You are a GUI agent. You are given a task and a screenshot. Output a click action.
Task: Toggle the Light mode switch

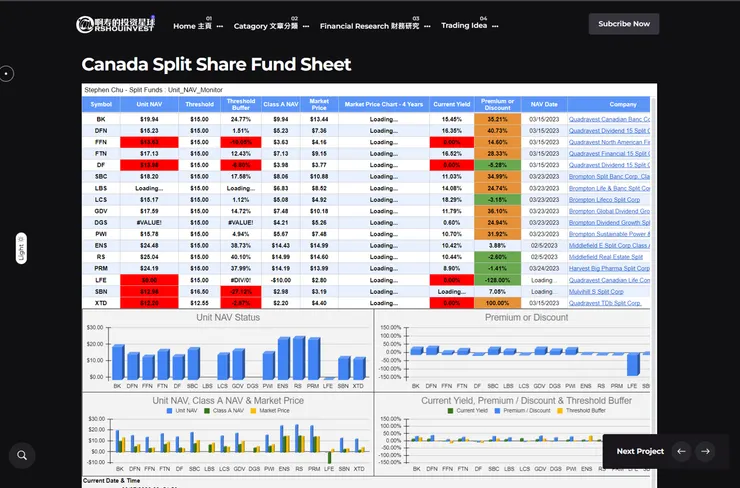(x=21, y=248)
